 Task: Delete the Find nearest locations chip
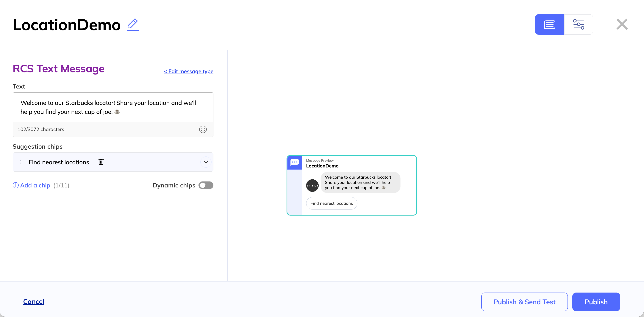pos(101,162)
